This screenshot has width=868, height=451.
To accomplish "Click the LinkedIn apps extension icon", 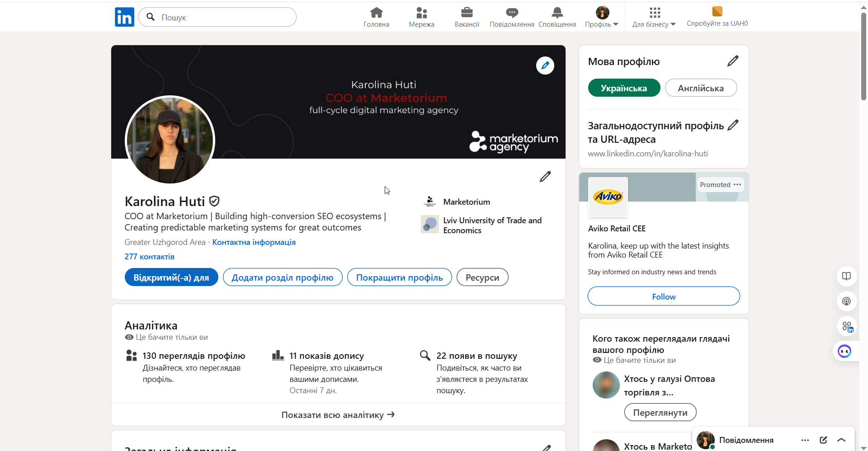I will pos(846,326).
